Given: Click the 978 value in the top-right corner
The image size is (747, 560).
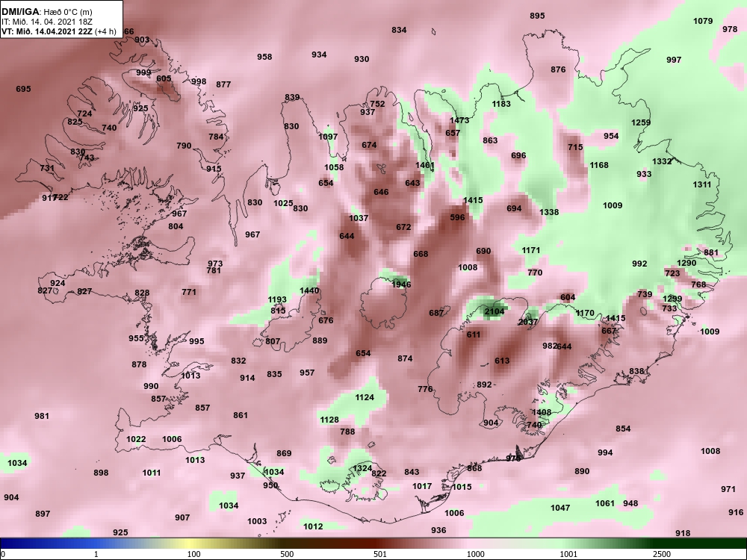Looking at the screenshot, I should tap(730, 29).
